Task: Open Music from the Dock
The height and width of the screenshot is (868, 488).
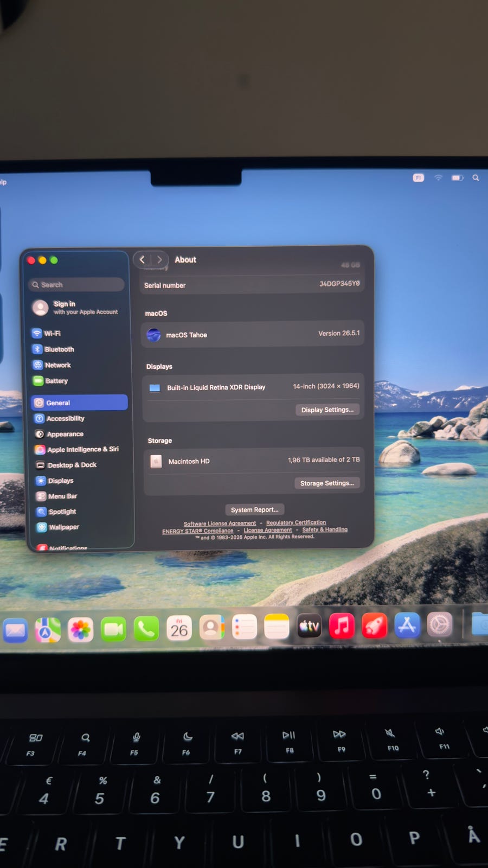Action: coord(342,626)
